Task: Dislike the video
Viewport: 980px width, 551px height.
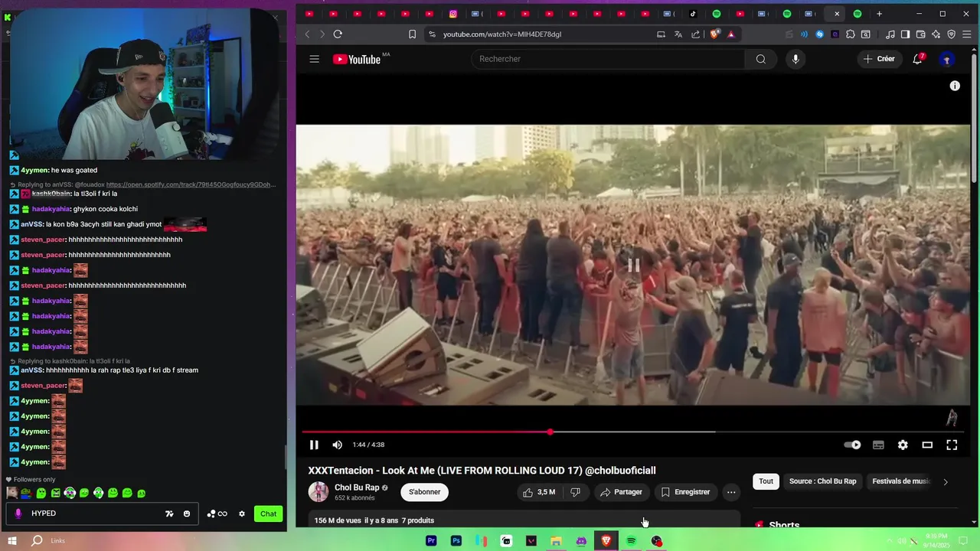Action: point(575,492)
